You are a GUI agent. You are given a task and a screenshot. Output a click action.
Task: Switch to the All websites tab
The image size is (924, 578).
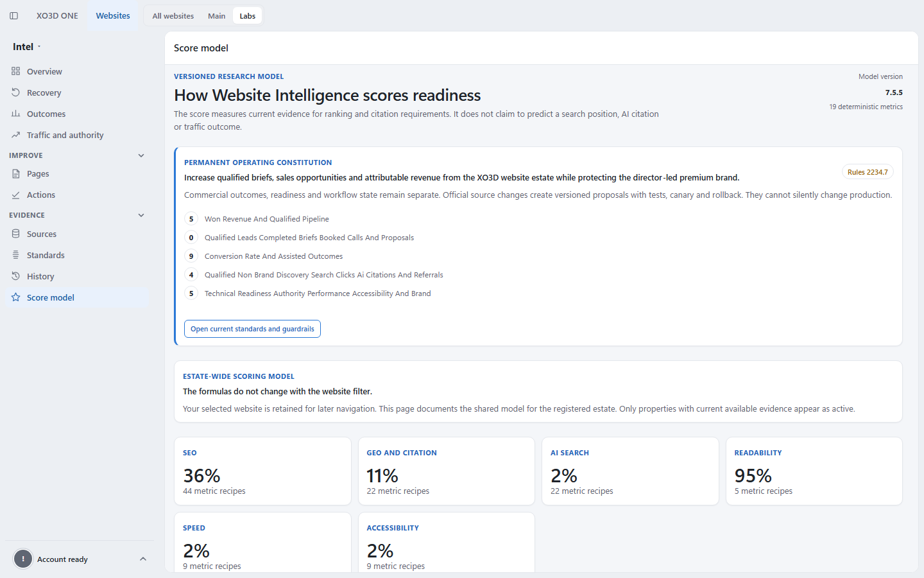[x=173, y=16]
